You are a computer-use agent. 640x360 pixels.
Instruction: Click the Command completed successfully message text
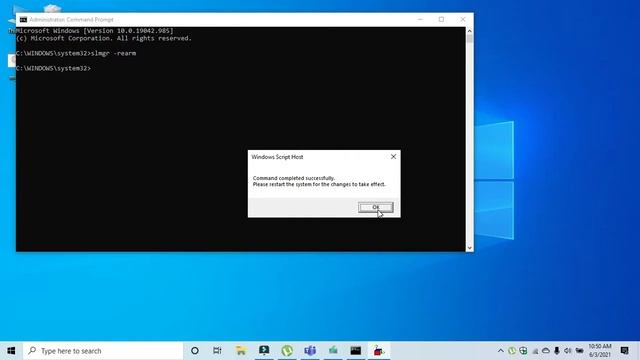(293, 178)
